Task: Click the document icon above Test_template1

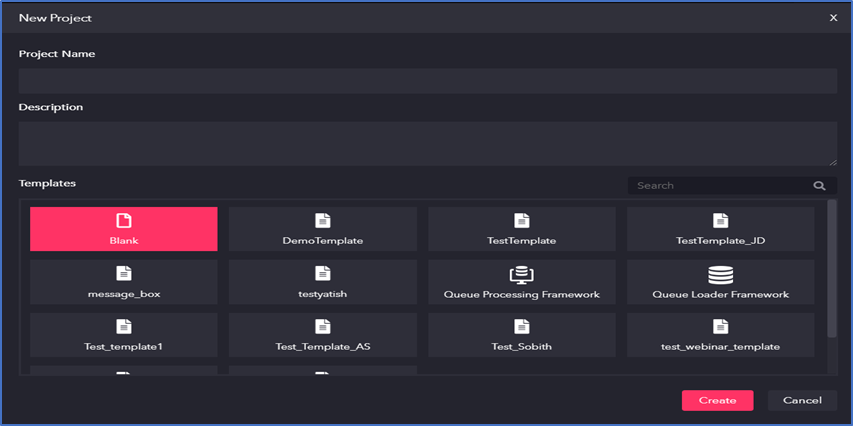Action: coord(124,326)
